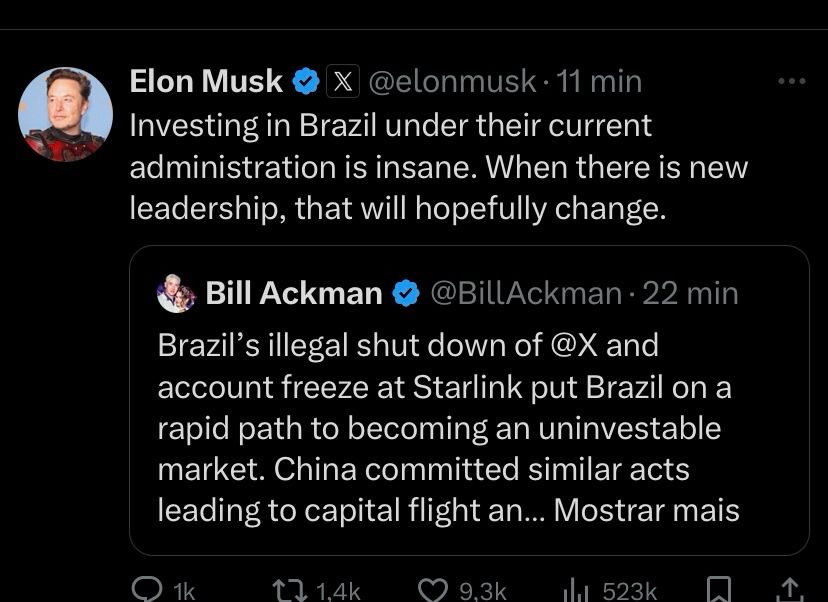
Task: Click Elon Musk's blue verified badge
Action: 304,82
